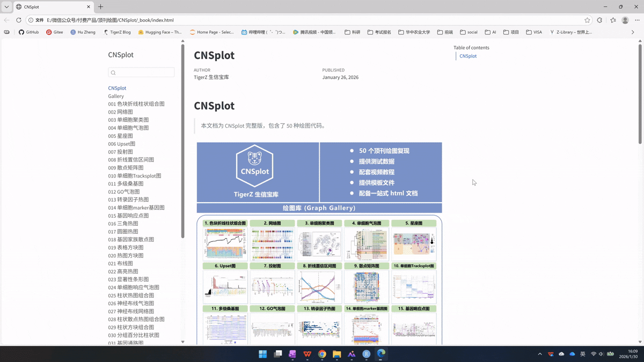Open Wi-Fi network tray icon
Image resolution: width=644 pixels, height=362 pixels.
(x=594, y=354)
